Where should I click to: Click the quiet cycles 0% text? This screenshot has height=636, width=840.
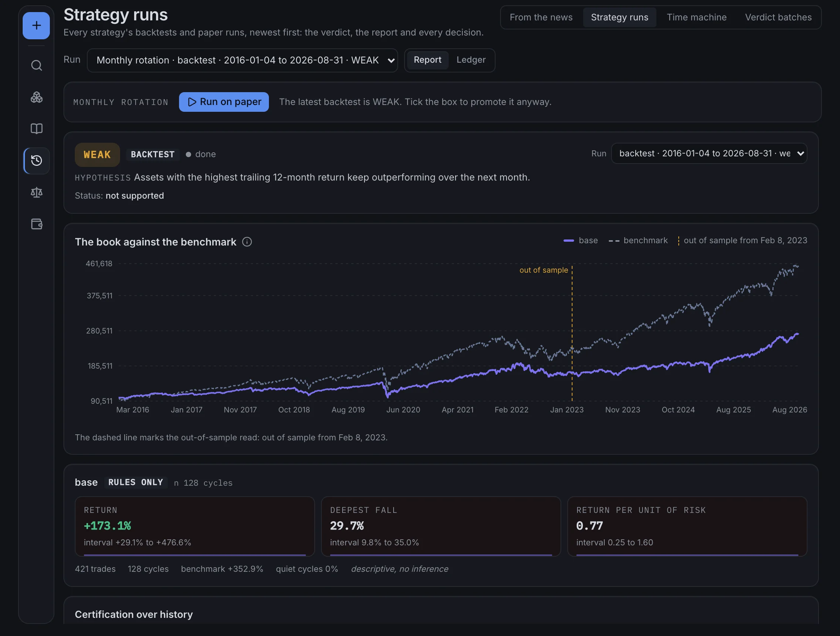(307, 569)
